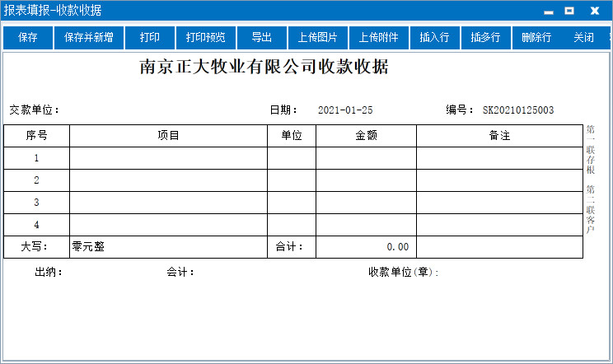Screen dimensions: 613x364
Task: Click the 出纳 label field
Action: pyautogui.click(x=49, y=273)
